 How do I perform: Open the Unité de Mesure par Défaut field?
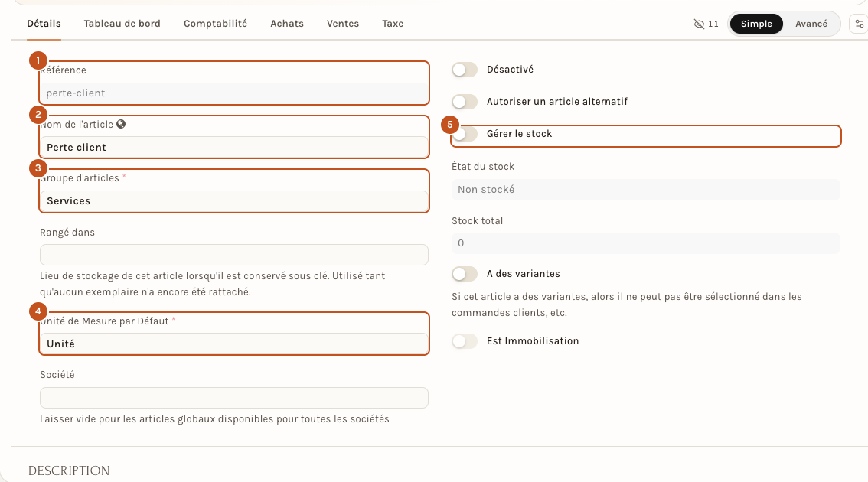tap(234, 344)
